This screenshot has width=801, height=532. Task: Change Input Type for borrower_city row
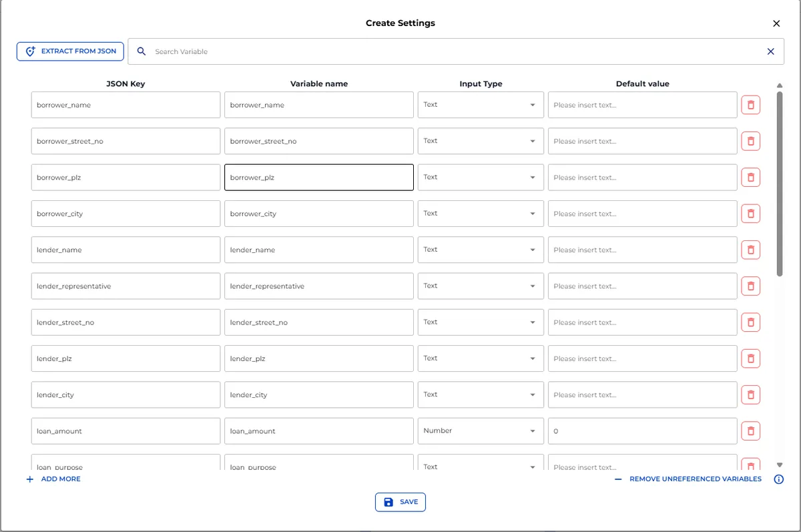tap(480, 214)
